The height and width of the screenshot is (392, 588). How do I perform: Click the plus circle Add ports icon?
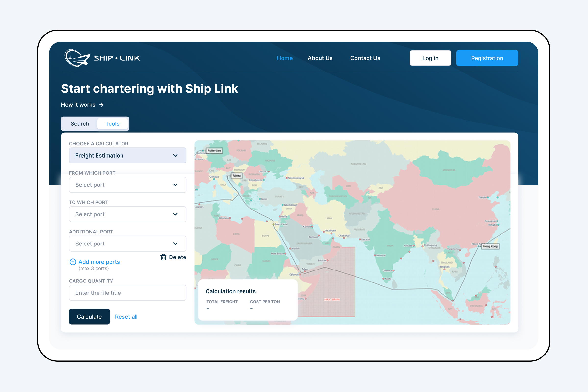point(73,262)
